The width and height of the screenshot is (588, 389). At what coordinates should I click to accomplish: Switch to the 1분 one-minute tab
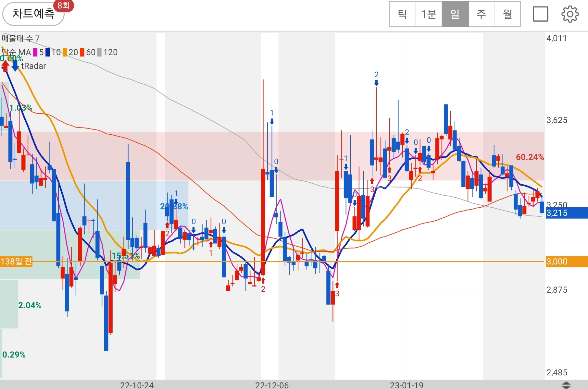click(429, 14)
